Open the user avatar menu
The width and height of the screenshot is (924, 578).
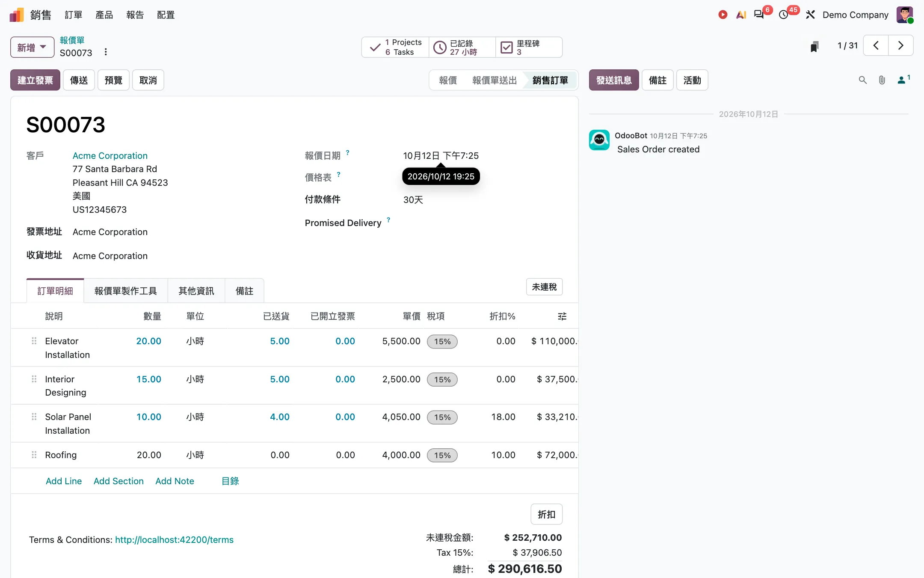pyautogui.click(x=905, y=15)
